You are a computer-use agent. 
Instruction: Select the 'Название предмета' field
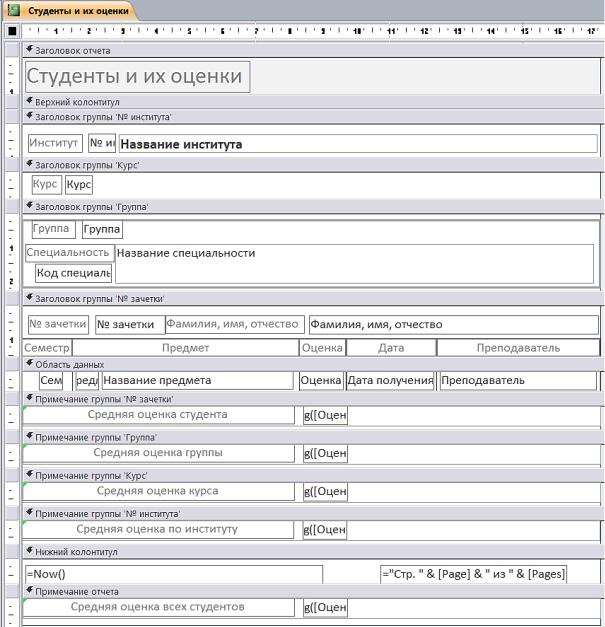198,381
